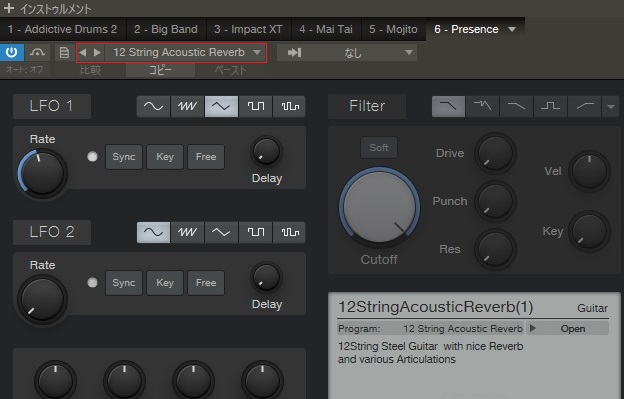Enable LFO 2 Free mode
Image resolution: width=624 pixels, height=399 pixels.
pos(206,283)
